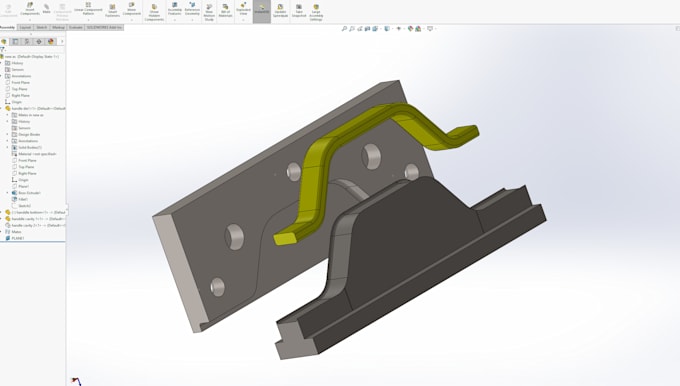Open Linear Component Pattern tool
Viewport: 680px width, 386px height.
pyautogui.click(x=88, y=9)
